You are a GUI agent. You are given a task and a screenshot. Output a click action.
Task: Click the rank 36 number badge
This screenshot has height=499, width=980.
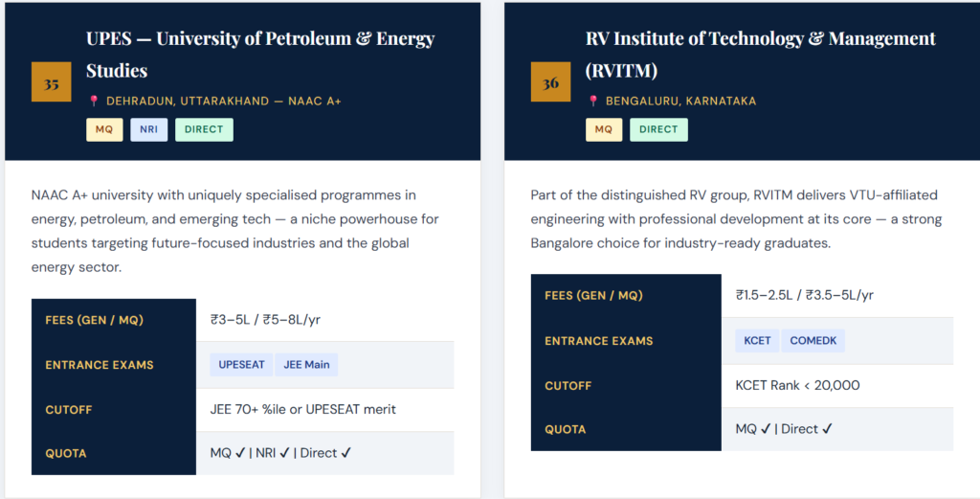pos(550,82)
